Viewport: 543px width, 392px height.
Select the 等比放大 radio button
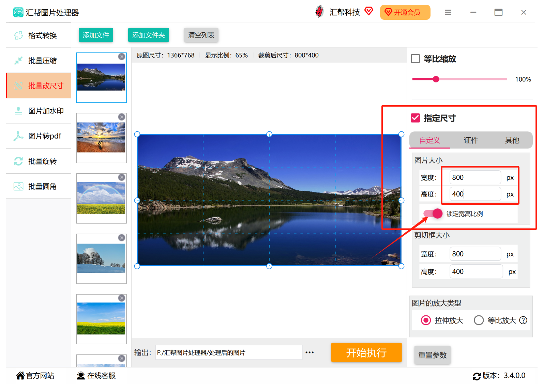click(479, 320)
